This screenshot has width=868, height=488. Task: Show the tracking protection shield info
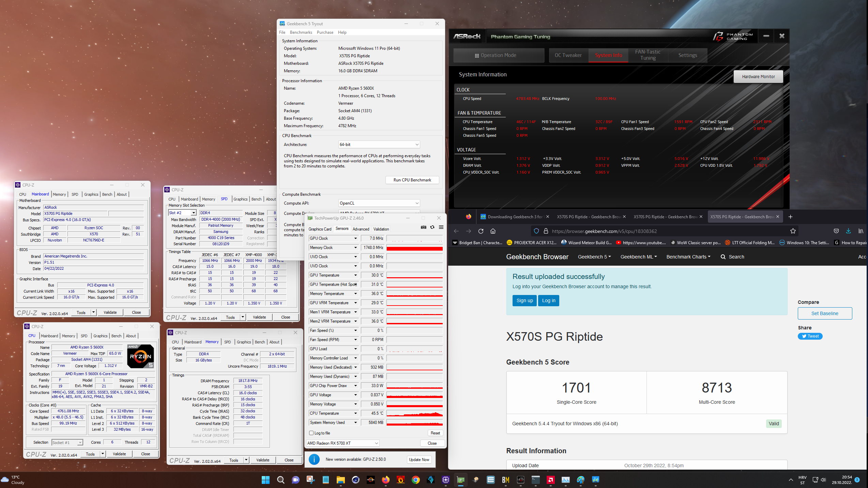pos(536,231)
